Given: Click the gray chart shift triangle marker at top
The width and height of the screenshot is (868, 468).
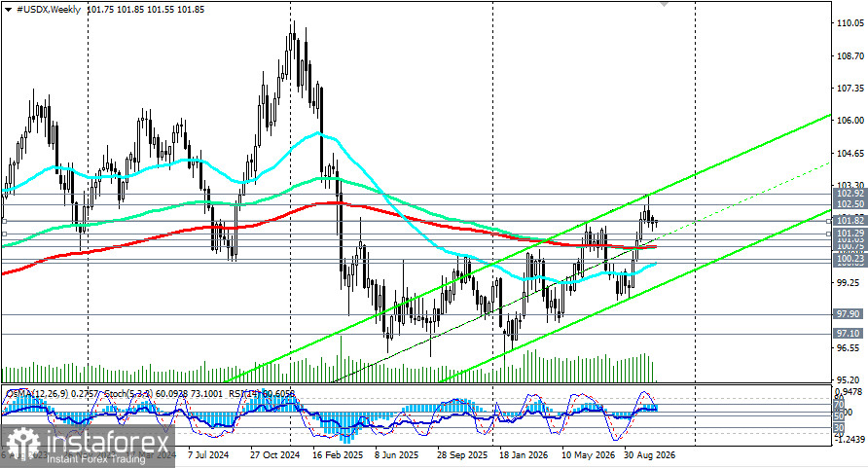Looking at the screenshot, I should [x=665, y=3].
